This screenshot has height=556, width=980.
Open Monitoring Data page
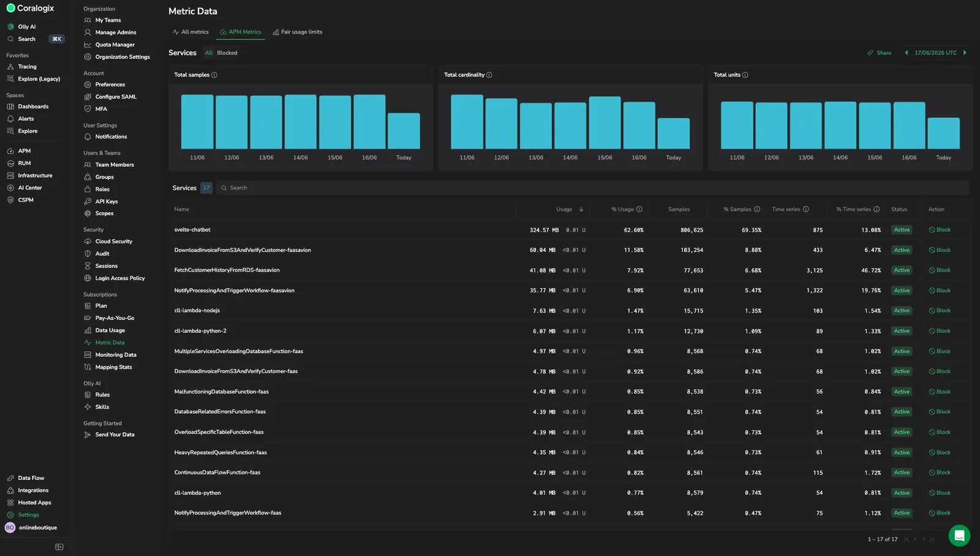click(x=116, y=354)
